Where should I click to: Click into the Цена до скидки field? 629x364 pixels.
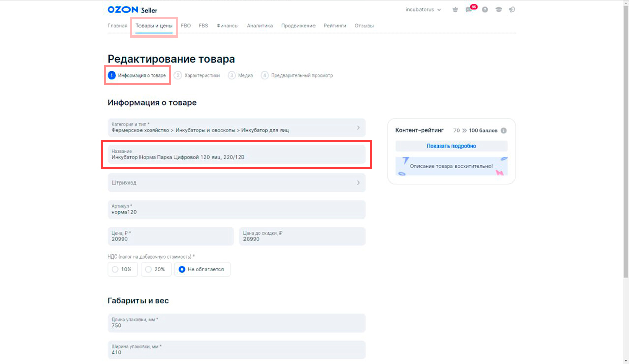tap(302, 236)
